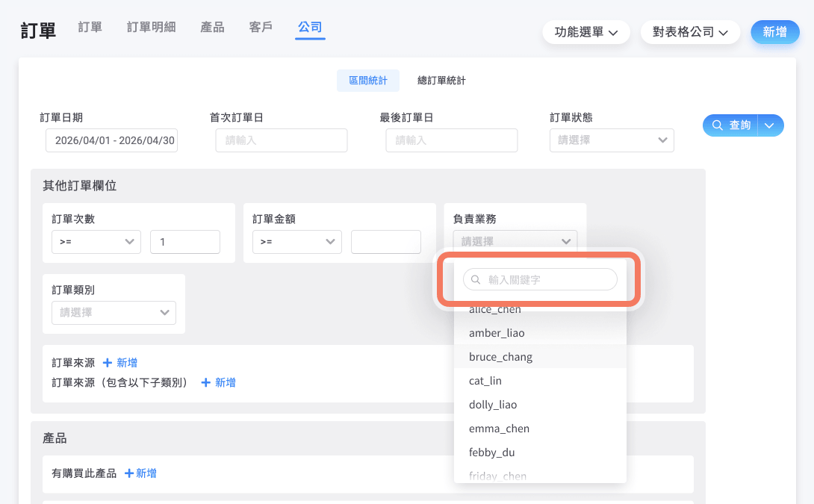814x504 pixels.
Task: Select febby_du from the list
Action: [x=540, y=452]
